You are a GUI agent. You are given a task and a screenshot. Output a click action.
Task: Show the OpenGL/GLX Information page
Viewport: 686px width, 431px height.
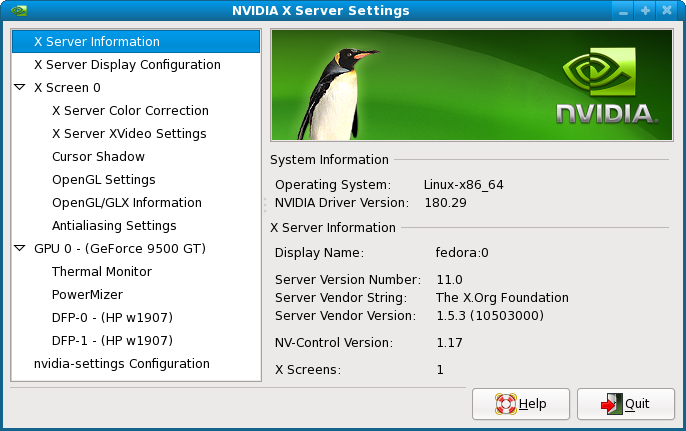127,203
